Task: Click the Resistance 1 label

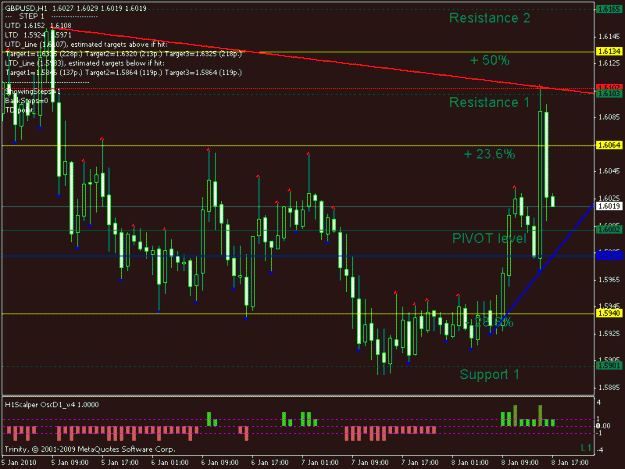Action: click(x=489, y=102)
